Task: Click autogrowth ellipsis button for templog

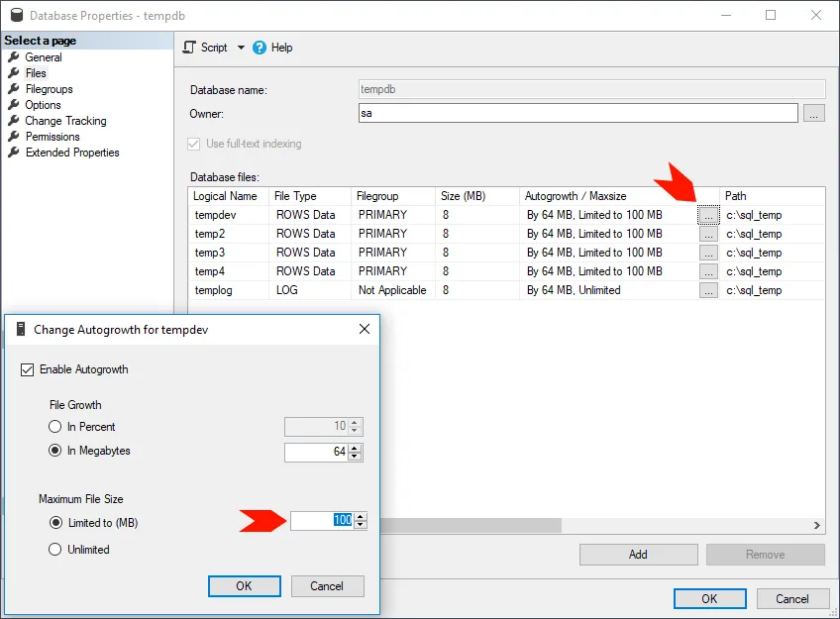Action: (707, 290)
